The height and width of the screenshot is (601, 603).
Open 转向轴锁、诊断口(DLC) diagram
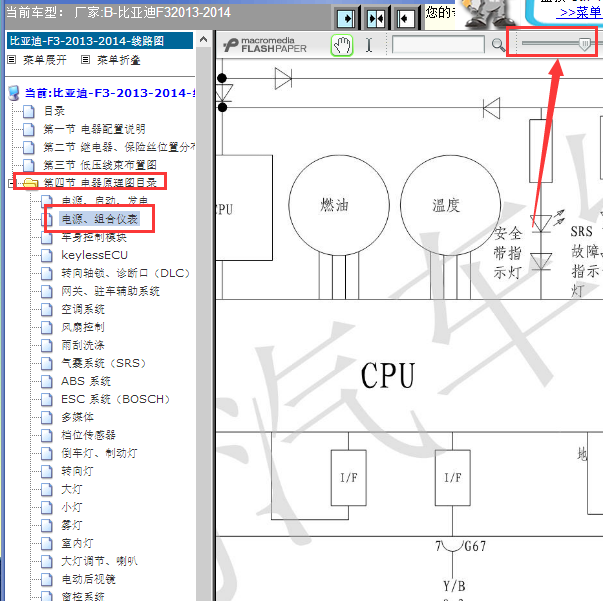[125, 273]
